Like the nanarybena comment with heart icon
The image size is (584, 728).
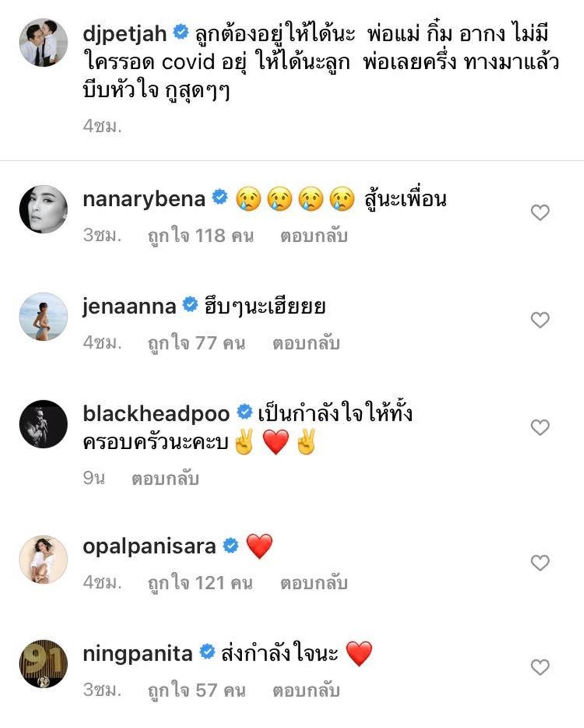point(540,213)
